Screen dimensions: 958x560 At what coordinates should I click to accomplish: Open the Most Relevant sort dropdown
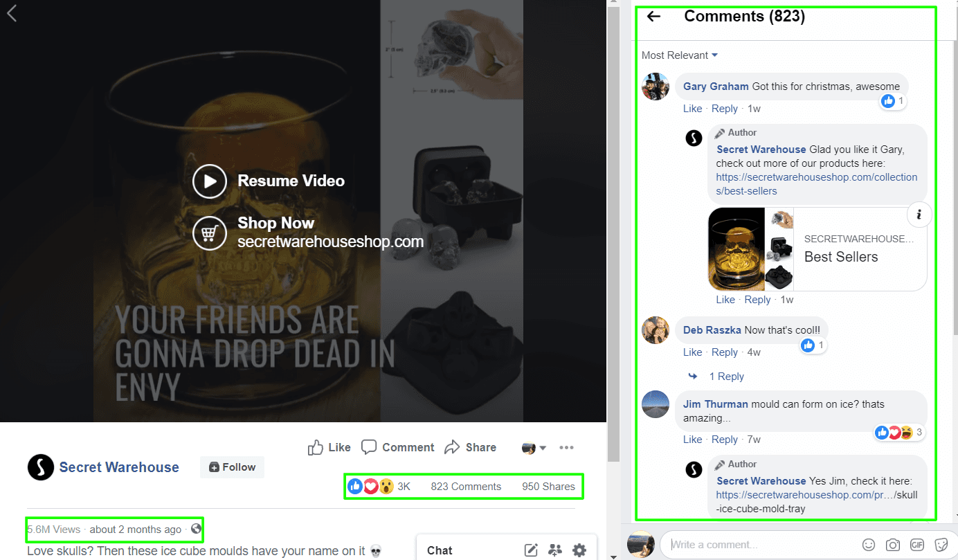pos(680,55)
